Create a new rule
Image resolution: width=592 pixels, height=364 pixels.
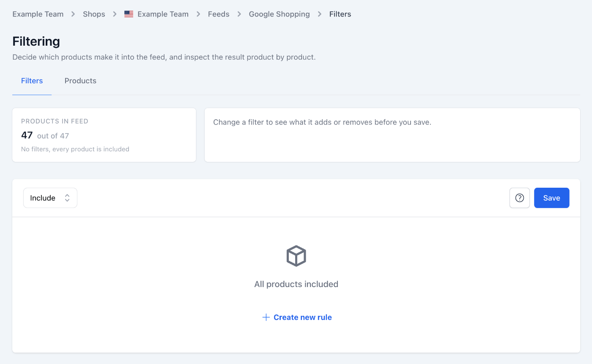(297, 317)
